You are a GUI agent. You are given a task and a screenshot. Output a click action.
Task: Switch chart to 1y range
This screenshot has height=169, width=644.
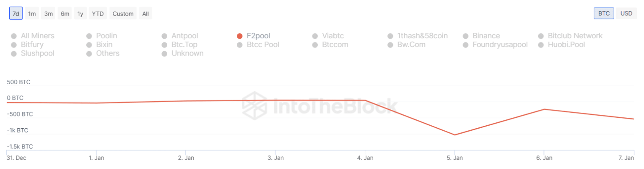click(x=80, y=13)
